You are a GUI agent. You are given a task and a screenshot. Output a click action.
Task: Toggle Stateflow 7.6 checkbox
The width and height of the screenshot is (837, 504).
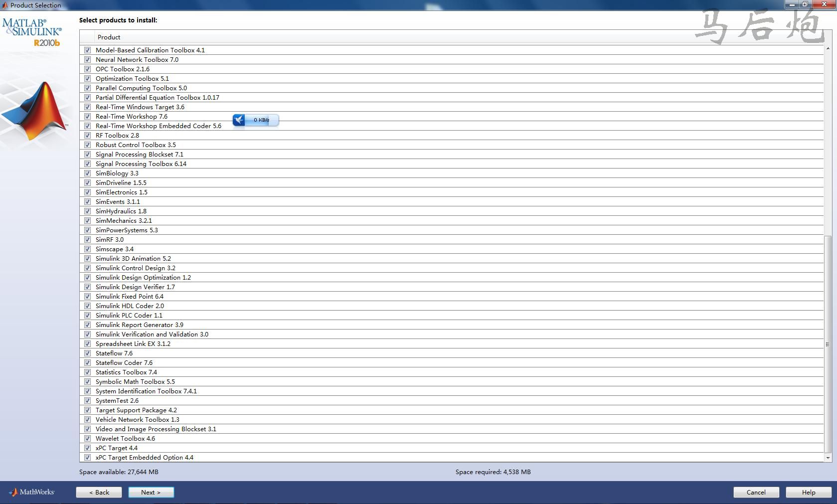[x=87, y=353]
